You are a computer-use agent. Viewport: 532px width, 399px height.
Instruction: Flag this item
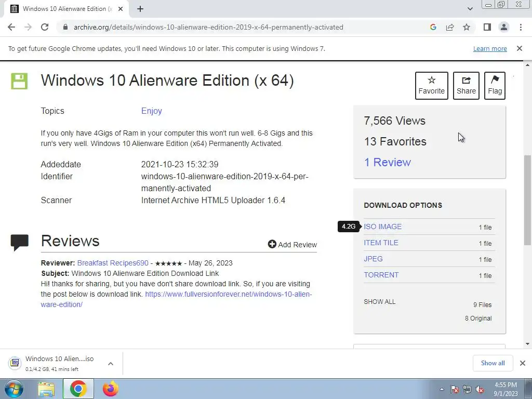[x=495, y=86]
